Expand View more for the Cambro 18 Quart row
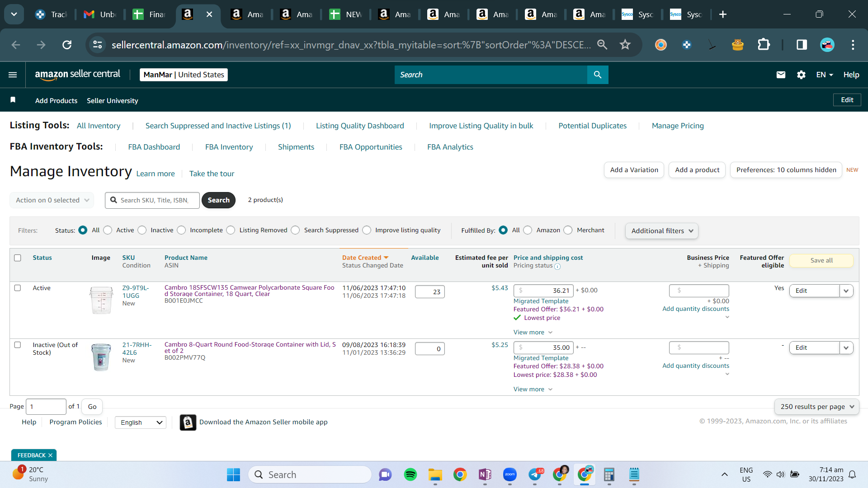Viewport: 868px width, 488px height. pyautogui.click(x=533, y=333)
